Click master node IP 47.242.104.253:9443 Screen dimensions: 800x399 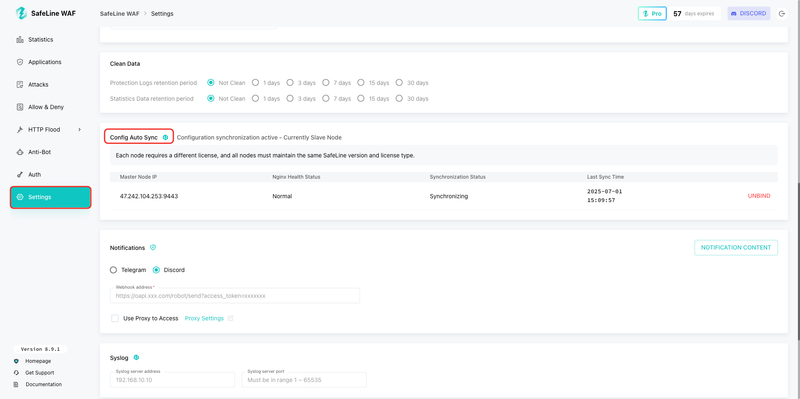click(149, 196)
